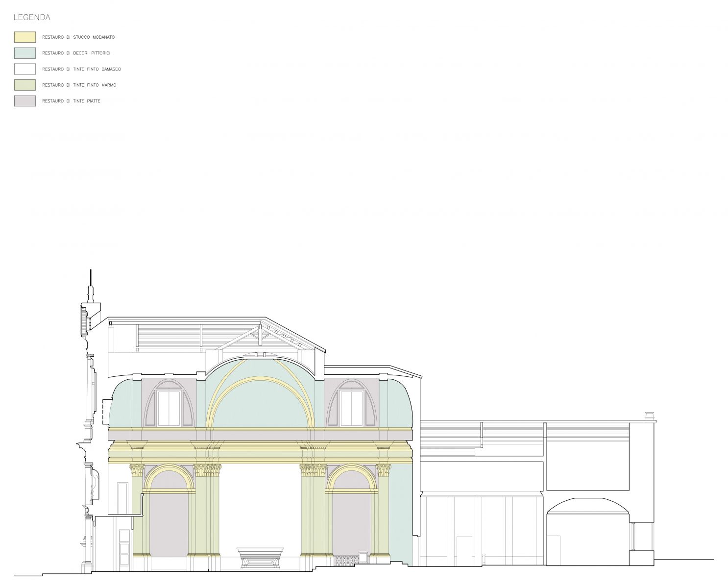
Task: Click the LEGENDA heading text
Action: coord(32,18)
